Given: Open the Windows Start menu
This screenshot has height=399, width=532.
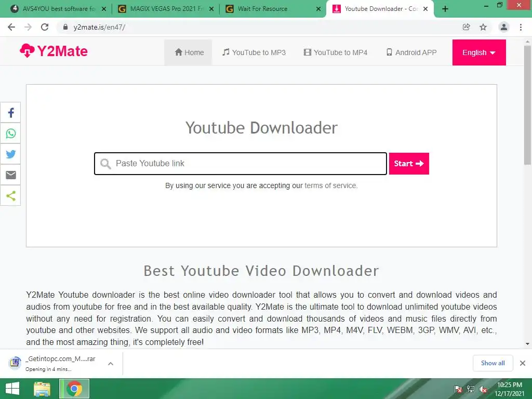Looking at the screenshot, I should click(12, 389).
